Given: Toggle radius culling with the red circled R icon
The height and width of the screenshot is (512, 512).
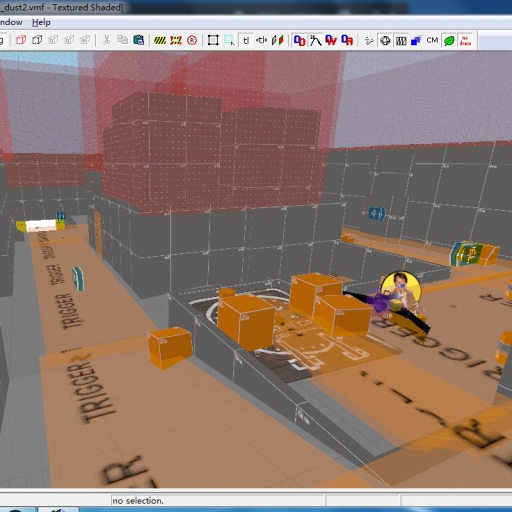Looking at the screenshot, I should (x=192, y=40).
